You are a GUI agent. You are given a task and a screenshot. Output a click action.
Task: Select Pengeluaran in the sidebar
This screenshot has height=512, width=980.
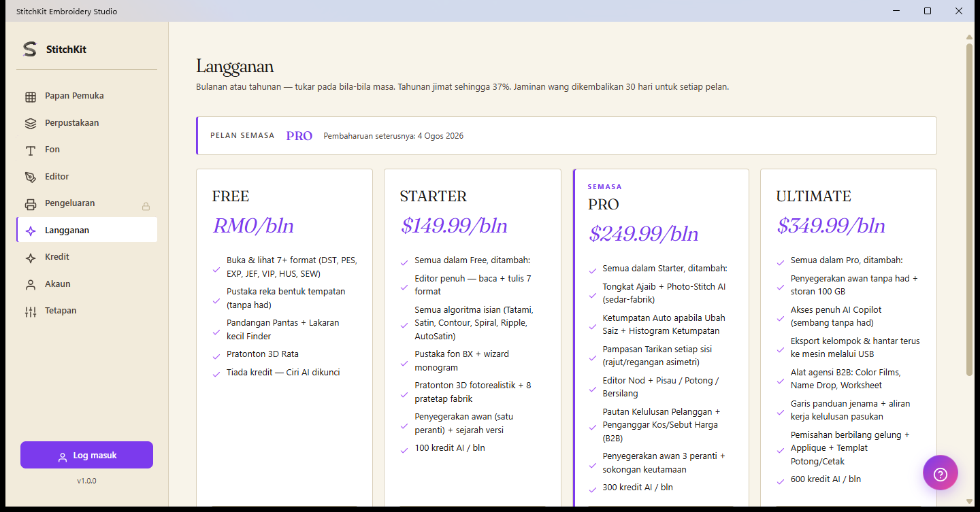[x=87, y=203]
